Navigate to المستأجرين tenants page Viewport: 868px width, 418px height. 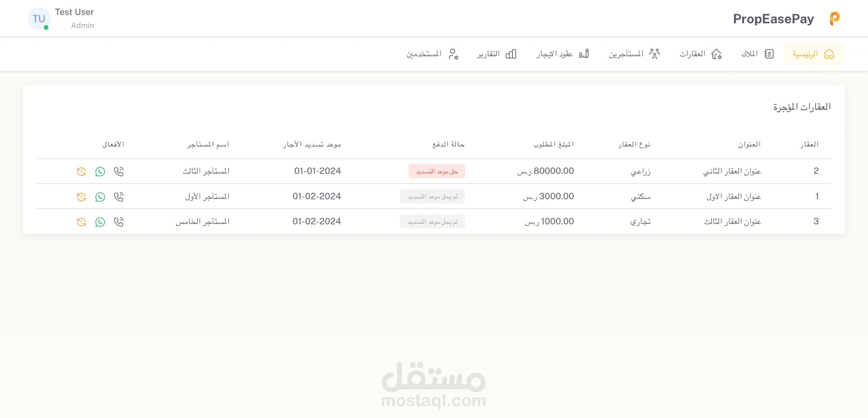(x=634, y=54)
